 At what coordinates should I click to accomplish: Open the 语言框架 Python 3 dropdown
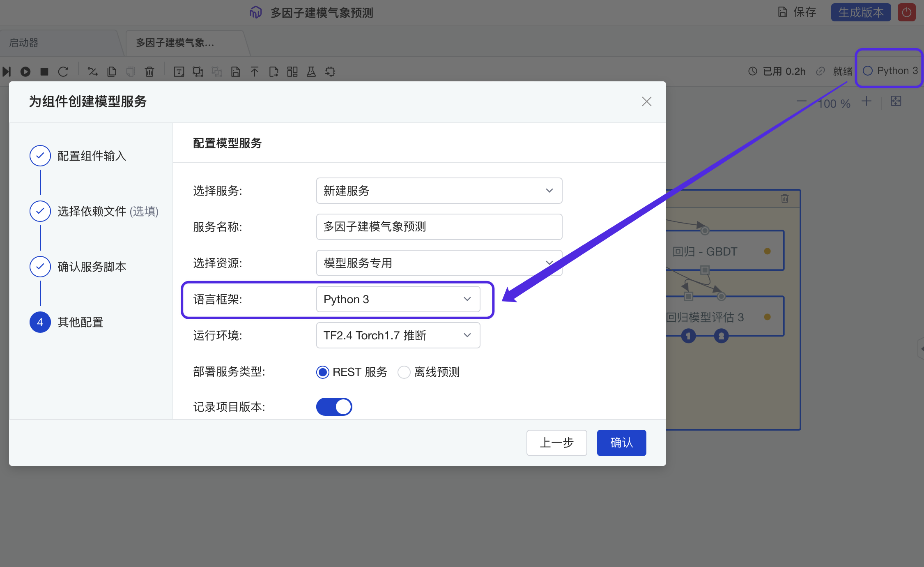398,299
